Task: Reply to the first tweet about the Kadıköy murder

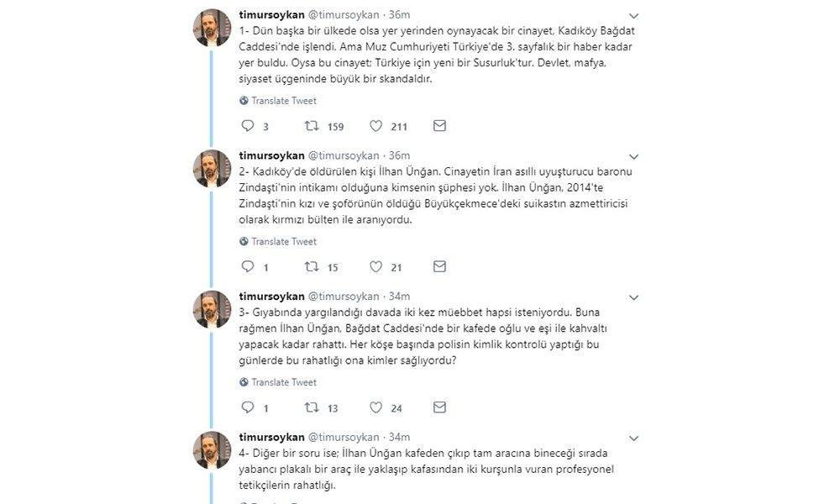Action: pyautogui.click(x=248, y=126)
